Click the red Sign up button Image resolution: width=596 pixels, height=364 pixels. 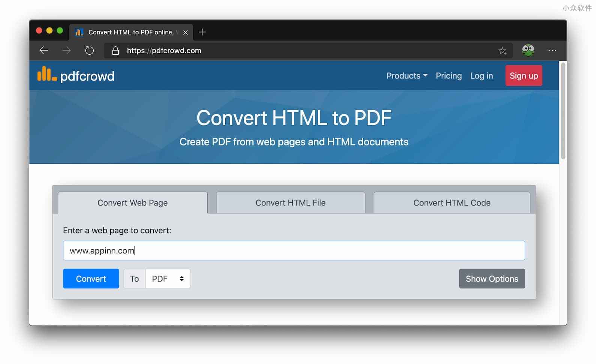pyautogui.click(x=524, y=76)
